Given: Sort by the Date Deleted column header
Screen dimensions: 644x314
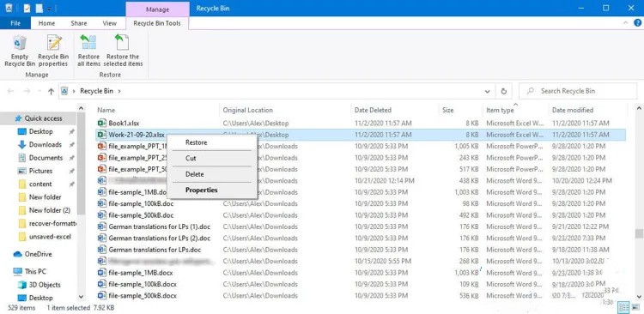Looking at the screenshot, I should click(x=373, y=110).
